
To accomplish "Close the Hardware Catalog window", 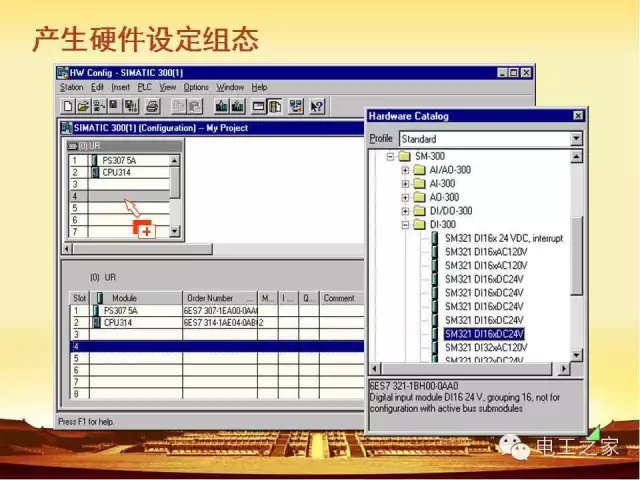I will tap(577, 115).
